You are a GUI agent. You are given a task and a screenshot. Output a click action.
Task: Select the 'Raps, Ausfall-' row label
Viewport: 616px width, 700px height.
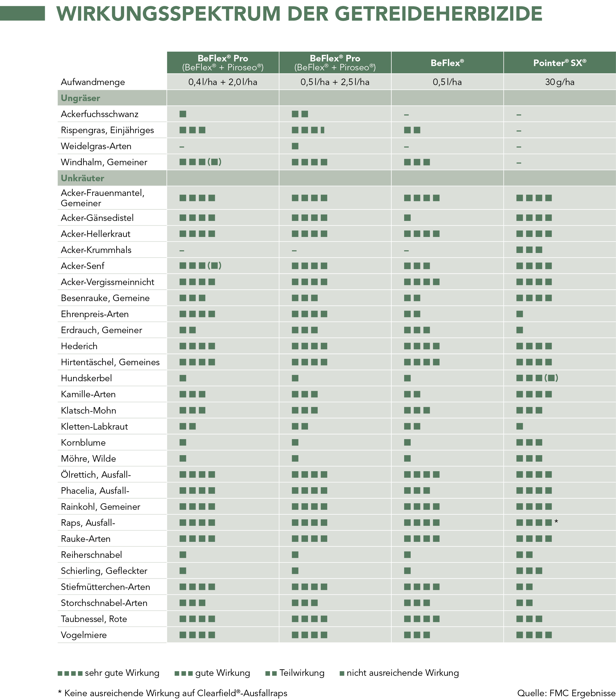(88, 523)
